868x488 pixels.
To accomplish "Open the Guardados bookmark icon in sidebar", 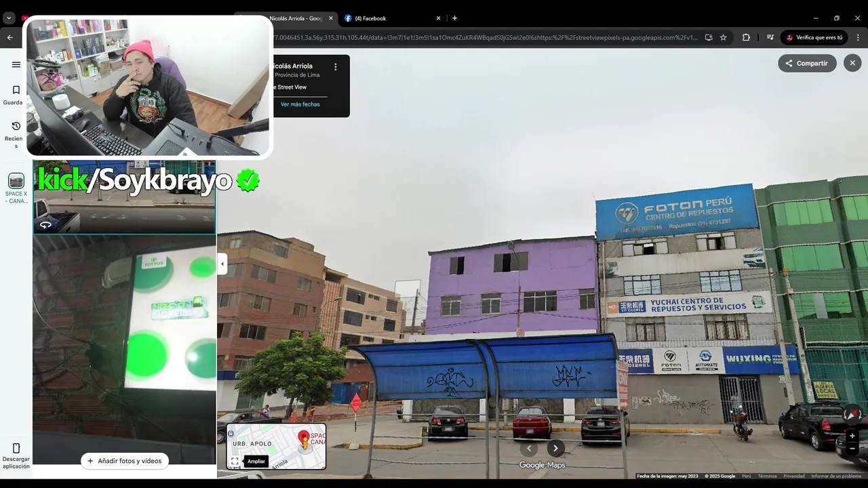I will [16, 90].
